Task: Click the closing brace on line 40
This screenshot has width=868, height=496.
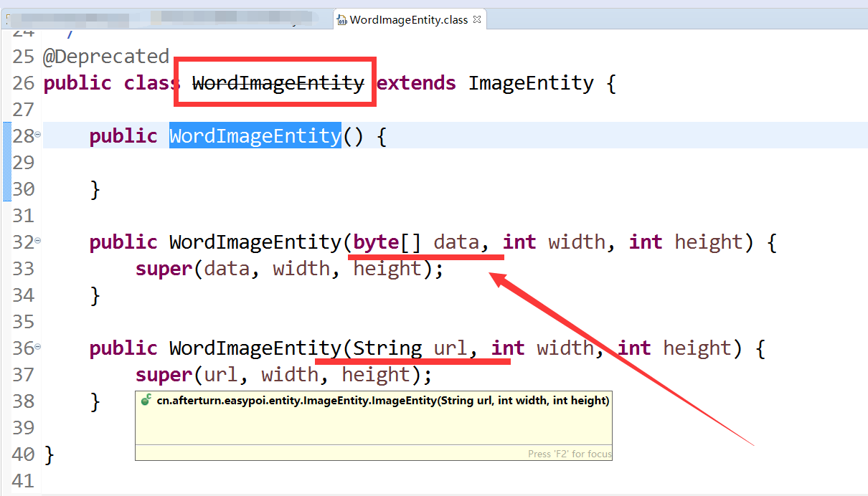Action: click(49, 454)
